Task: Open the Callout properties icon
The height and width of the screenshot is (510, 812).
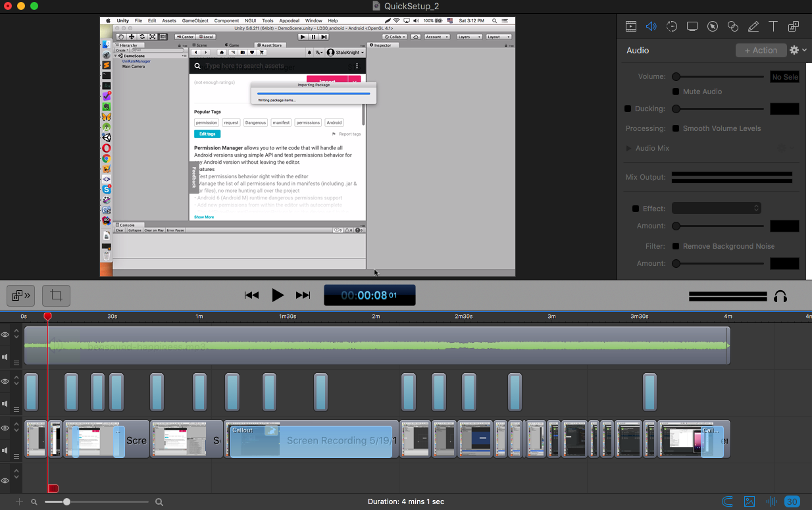Action: 713,26
